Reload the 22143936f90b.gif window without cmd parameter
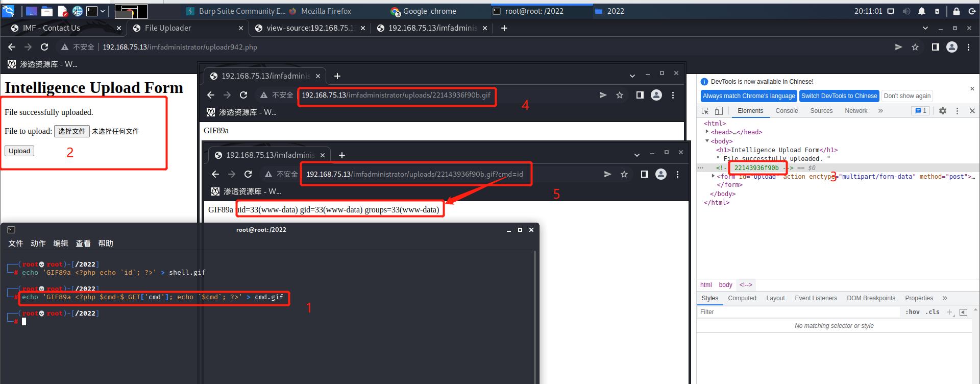 243,95
